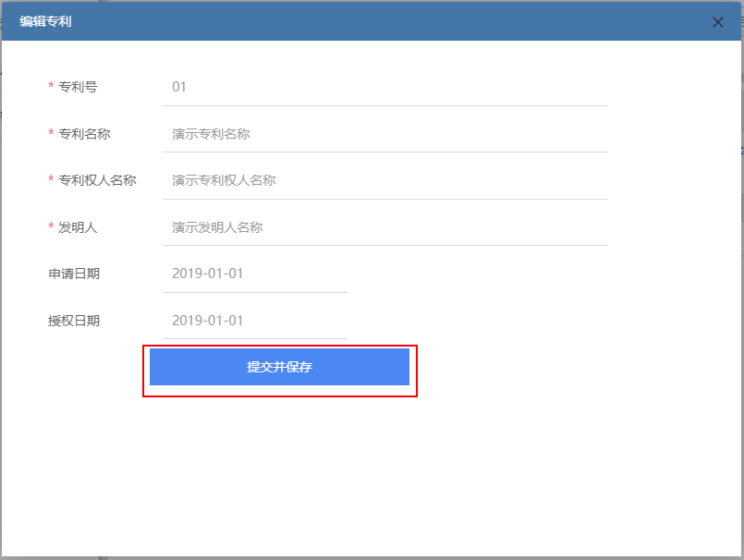Click the 发明人 label text

[78, 227]
